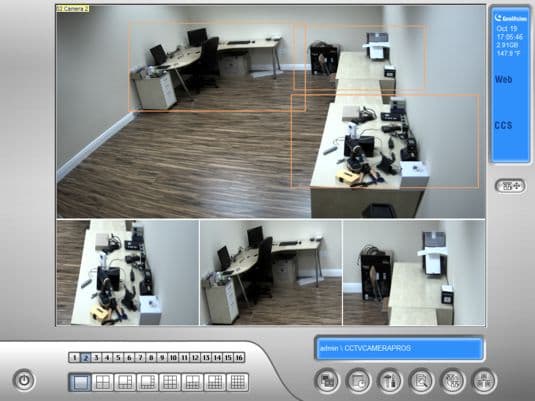Switch to the 2x2 quad layout

102,382
